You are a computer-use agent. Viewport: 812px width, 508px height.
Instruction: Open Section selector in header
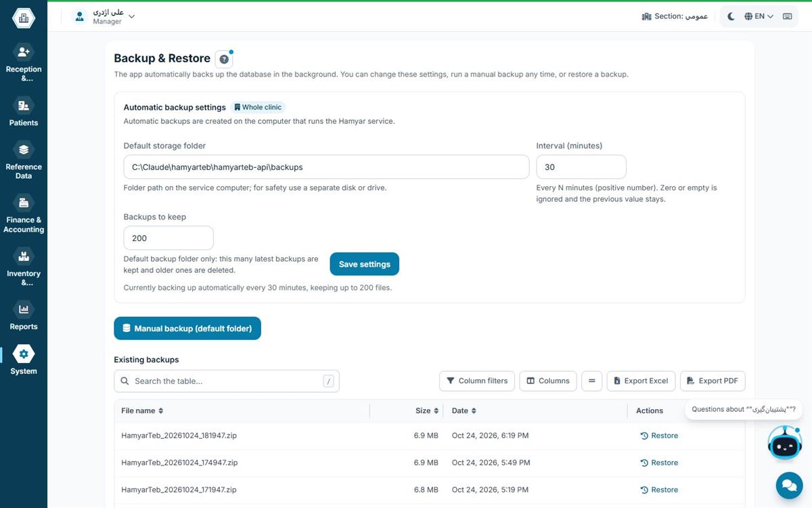(x=675, y=16)
